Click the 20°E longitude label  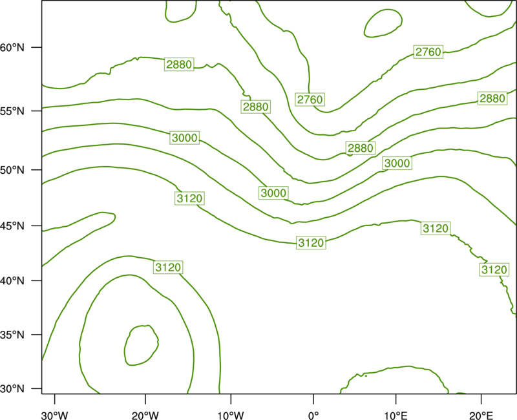481,415
